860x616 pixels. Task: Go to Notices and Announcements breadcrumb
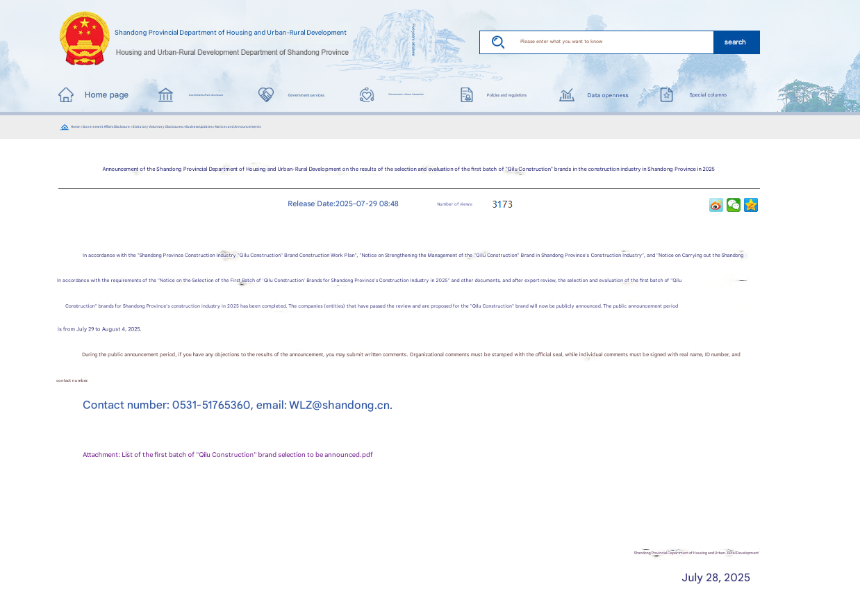[238, 127]
